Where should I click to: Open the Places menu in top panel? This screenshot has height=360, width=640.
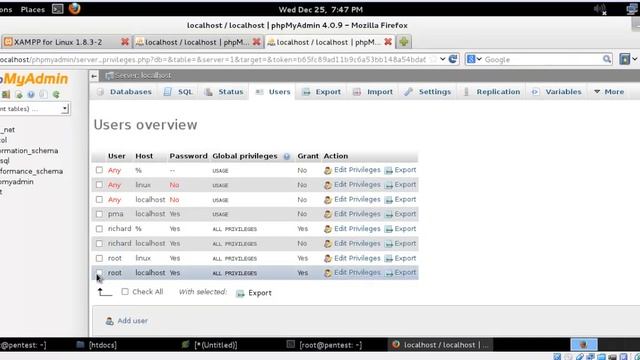coord(33,9)
